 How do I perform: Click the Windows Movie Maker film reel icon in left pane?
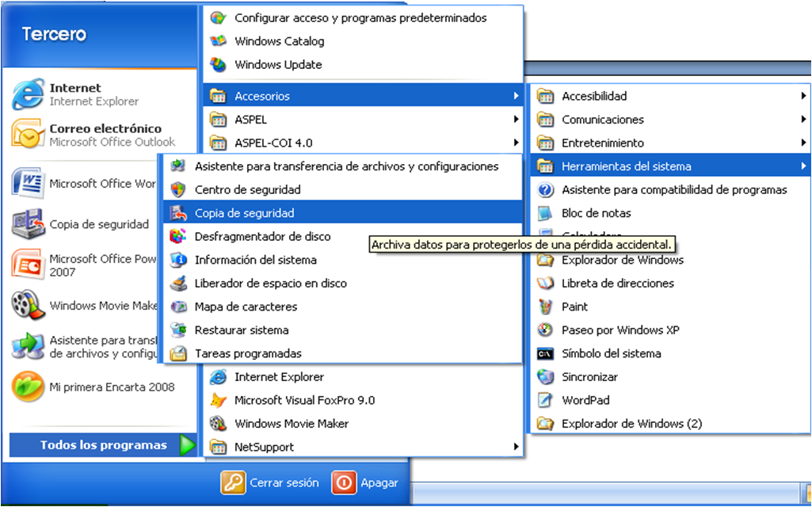click(28, 305)
